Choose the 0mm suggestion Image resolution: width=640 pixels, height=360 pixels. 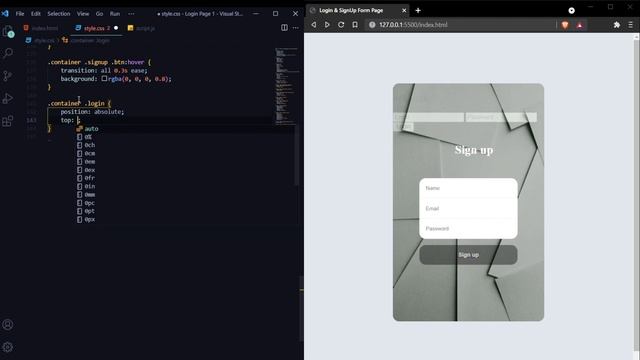coord(90,195)
